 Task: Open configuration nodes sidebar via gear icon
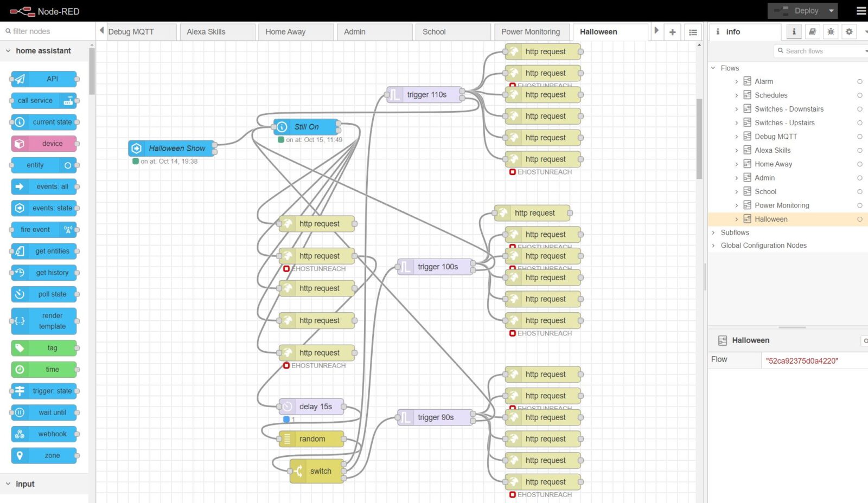click(x=848, y=31)
